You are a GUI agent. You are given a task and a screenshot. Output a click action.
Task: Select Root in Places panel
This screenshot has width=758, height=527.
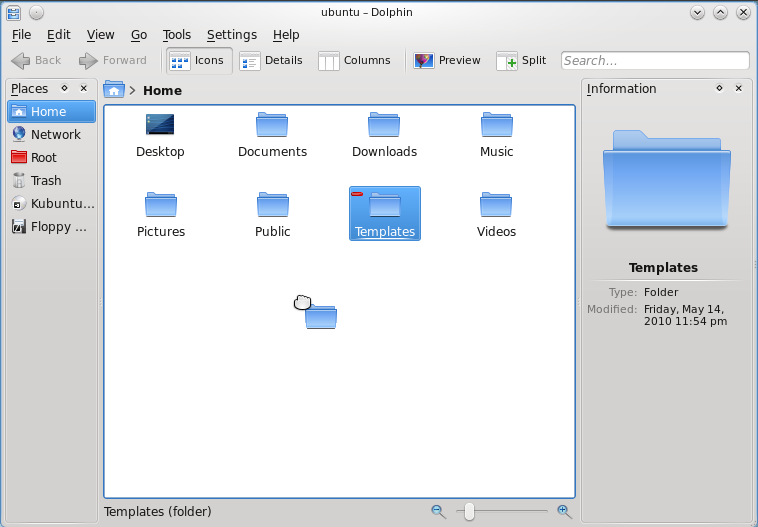43,157
